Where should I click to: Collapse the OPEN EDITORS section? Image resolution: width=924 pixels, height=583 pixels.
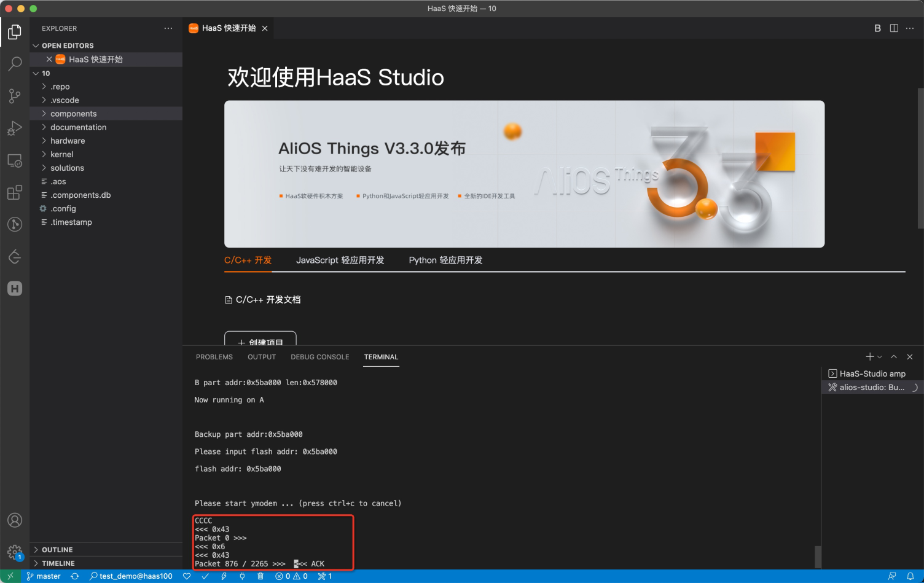click(106, 45)
